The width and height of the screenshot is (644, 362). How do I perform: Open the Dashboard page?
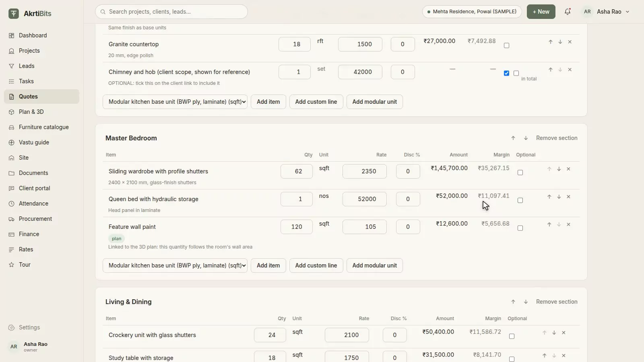pyautogui.click(x=41, y=35)
